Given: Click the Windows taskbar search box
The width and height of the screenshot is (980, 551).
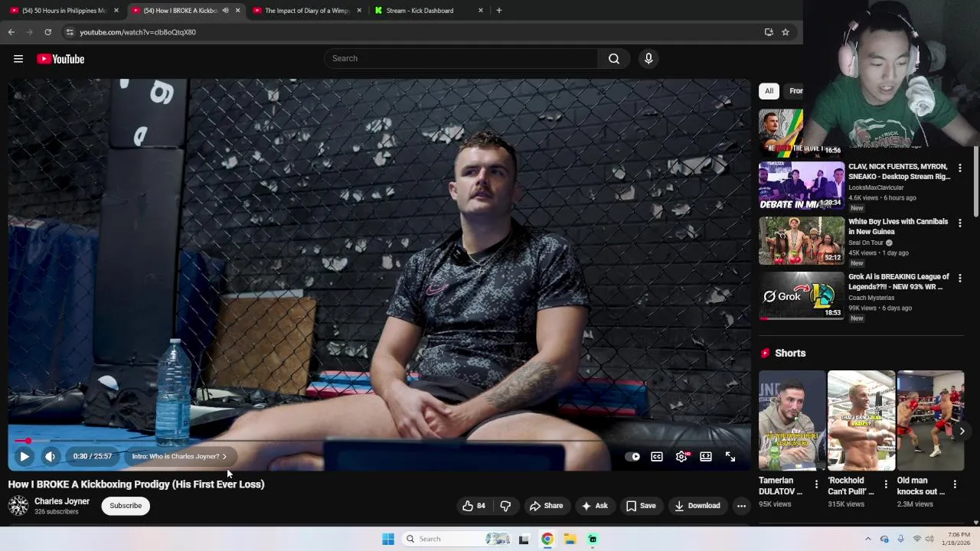Looking at the screenshot, I should click(457, 539).
